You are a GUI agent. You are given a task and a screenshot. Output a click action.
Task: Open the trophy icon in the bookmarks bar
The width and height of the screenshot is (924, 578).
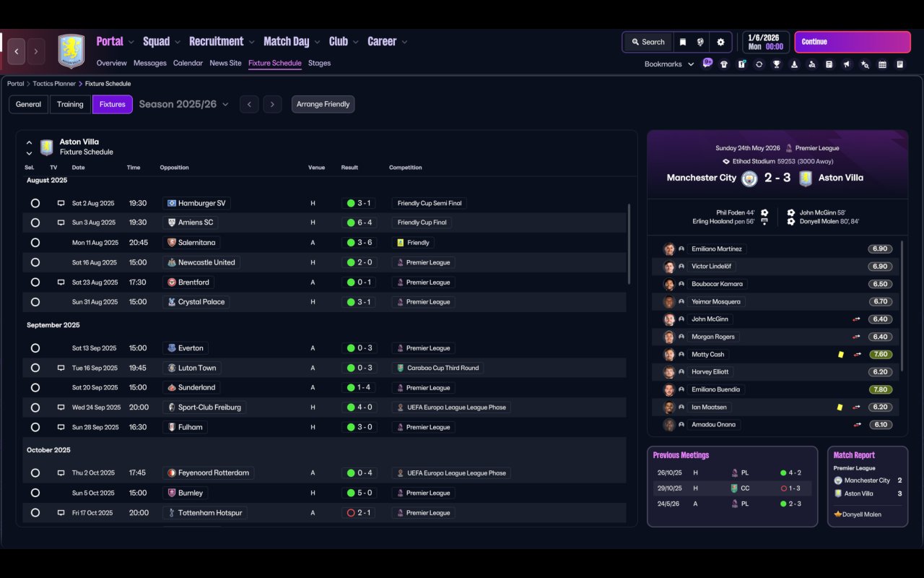point(777,64)
